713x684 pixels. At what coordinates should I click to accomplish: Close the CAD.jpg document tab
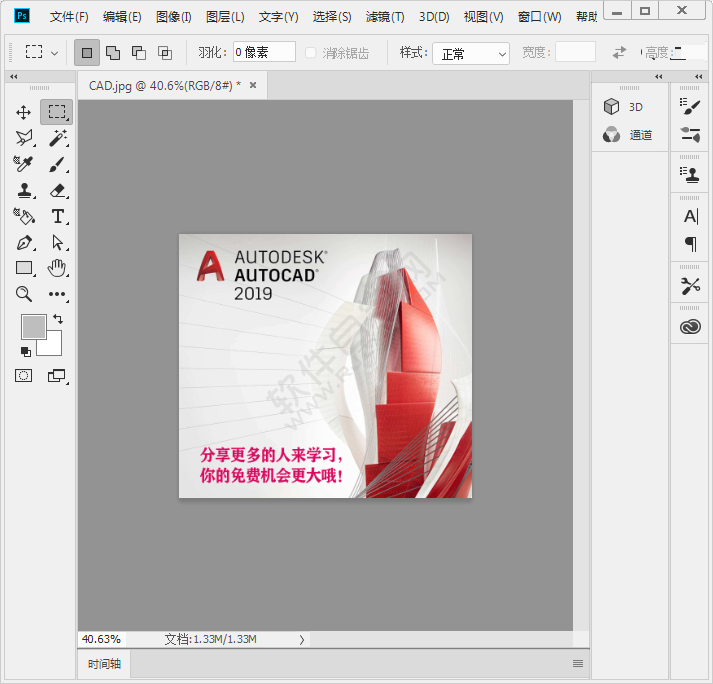click(253, 85)
